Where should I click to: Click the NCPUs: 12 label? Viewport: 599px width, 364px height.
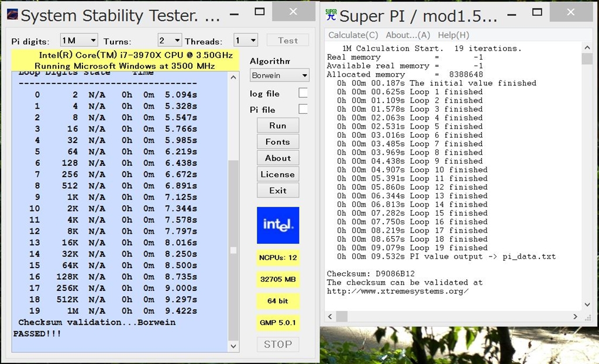(x=278, y=258)
